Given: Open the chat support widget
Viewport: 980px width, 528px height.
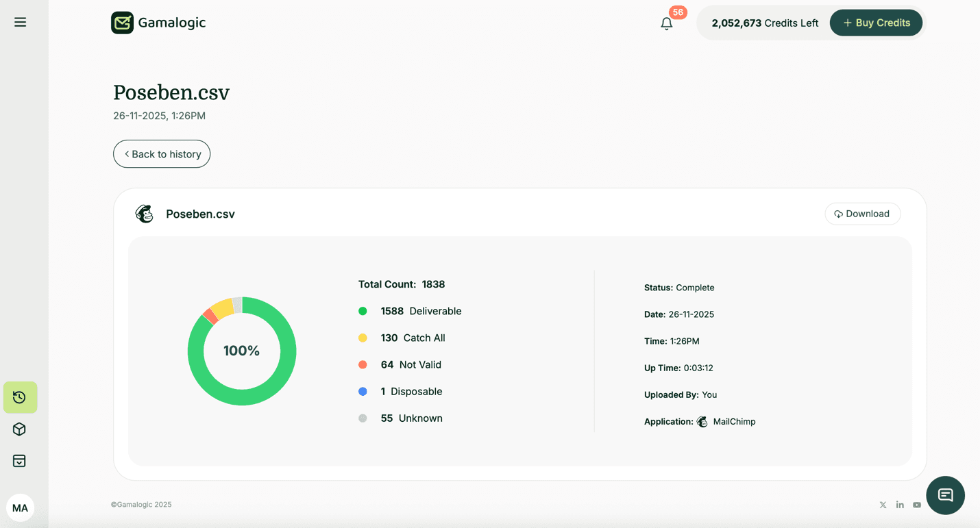Looking at the screenshot, I should pos(945,495).
